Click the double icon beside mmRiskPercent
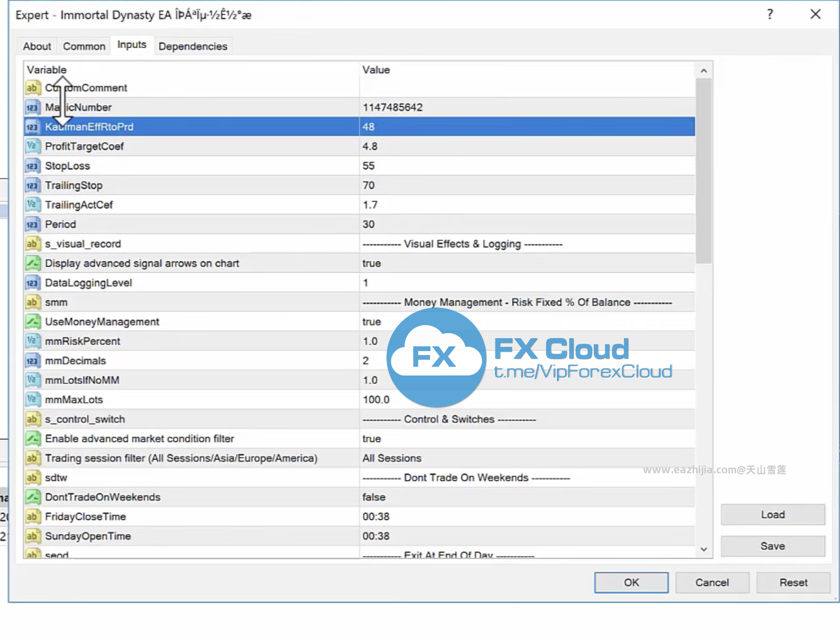The height and width of the screenshot is (640, 840). point(32,341)
